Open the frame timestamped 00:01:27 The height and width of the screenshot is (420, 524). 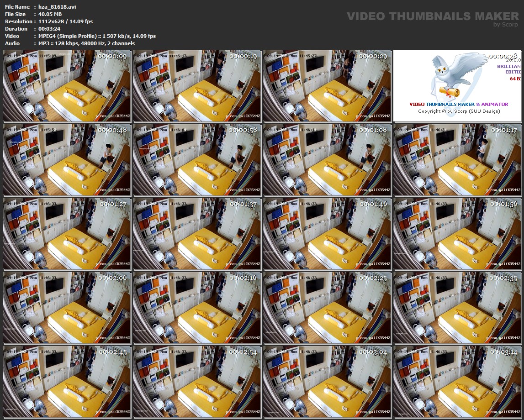pyautogui.click(x=67, y=234)
